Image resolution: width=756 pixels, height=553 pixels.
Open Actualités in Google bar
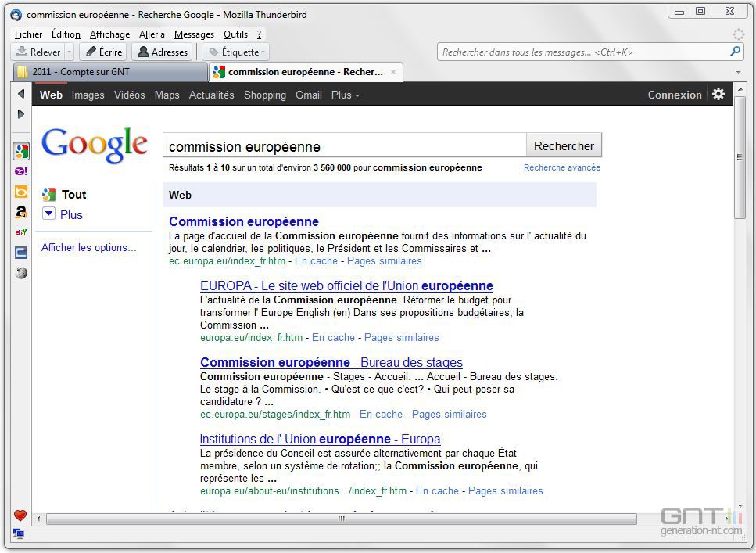(211, 95)
